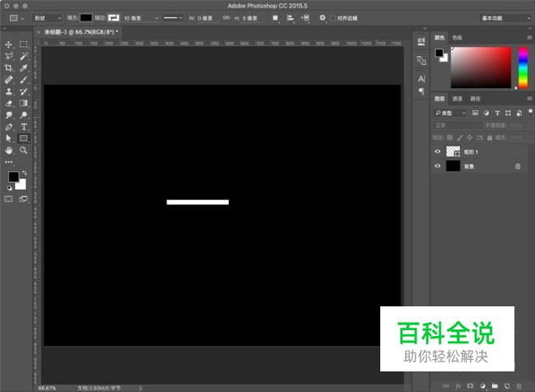Select the Brush tool
The width and height of the screenshot is (535, 392).
(x=24, y=80)
